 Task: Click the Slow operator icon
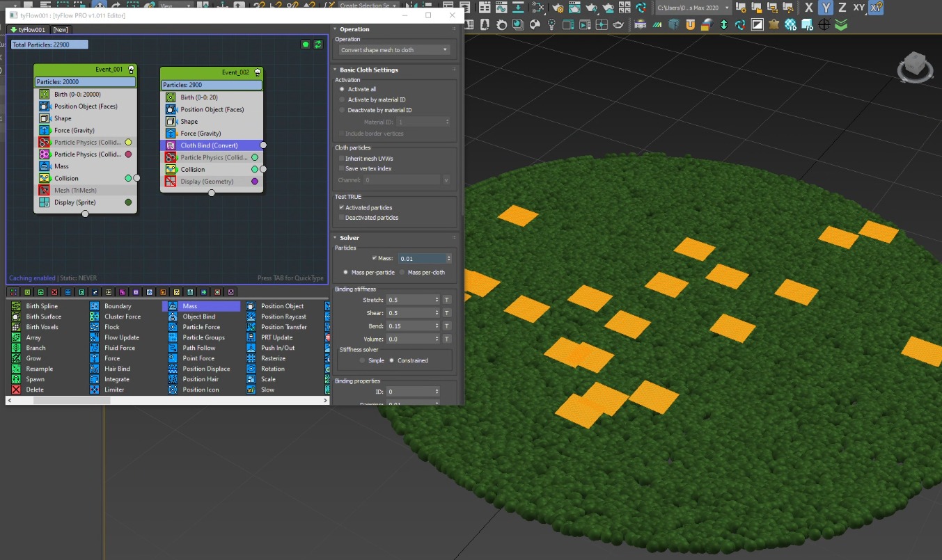pos(251,390)
